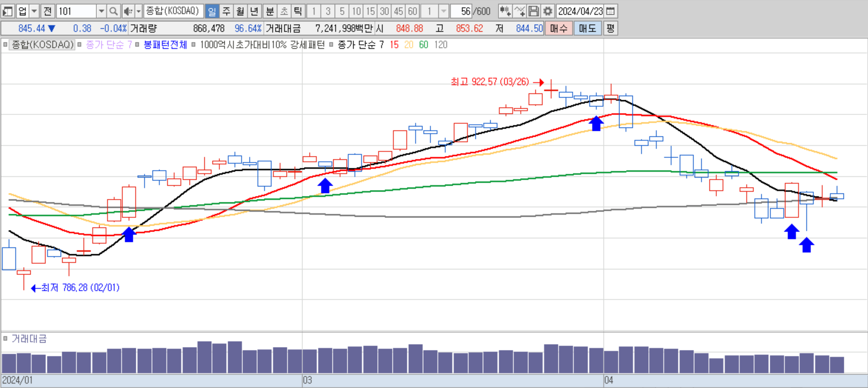868x388 pixels.
Task: Click the current price 845.44 value
Action: tap(32, 29)
